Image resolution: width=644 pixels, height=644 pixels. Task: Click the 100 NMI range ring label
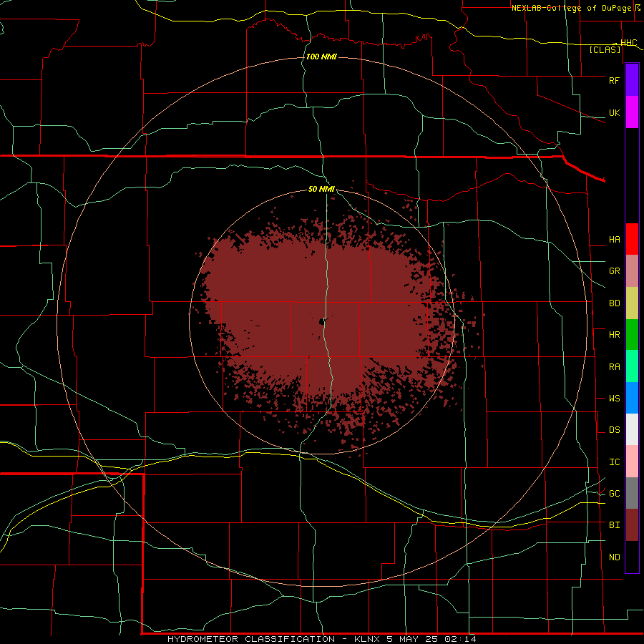click(x=321, y=57)
